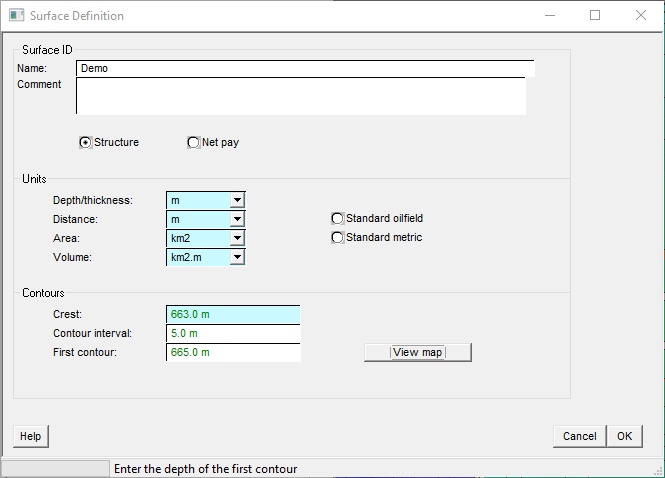Viewport: 665px width, 478px height.
Task: Cancel the surface definition
Action: coord(579,436)
